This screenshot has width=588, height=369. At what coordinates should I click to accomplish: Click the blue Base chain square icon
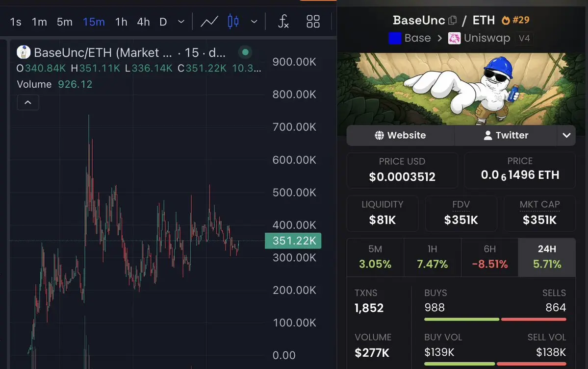(395, 38)
